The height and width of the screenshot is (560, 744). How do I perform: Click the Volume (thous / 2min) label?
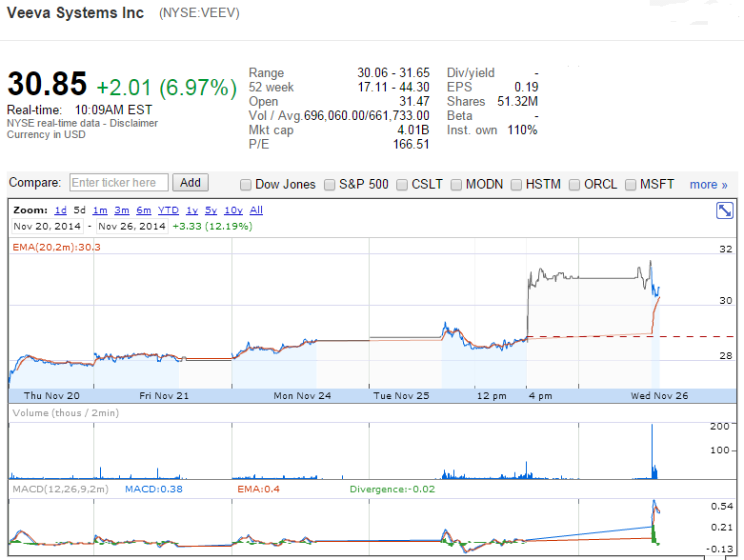point(66,412)
